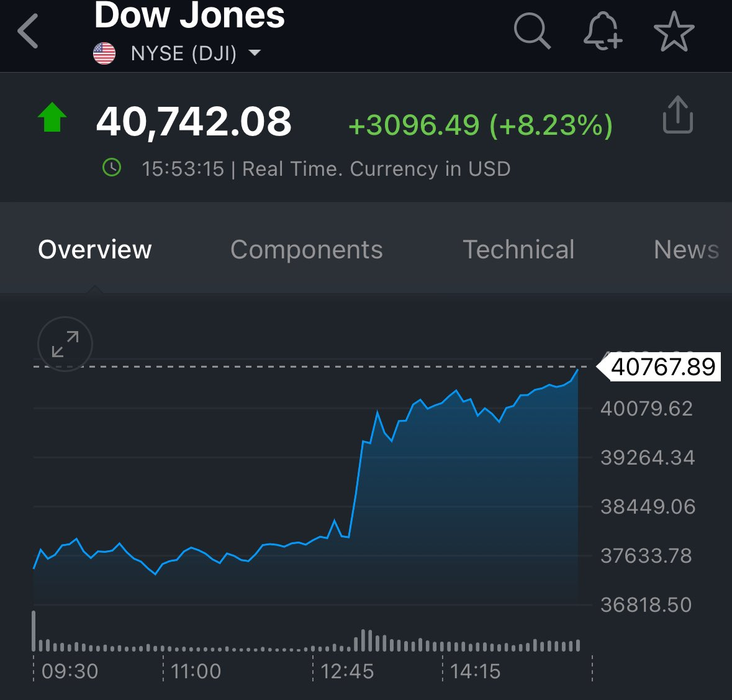Add a price alert bell
Screen dimensions: 732x700
click(602, 31)
